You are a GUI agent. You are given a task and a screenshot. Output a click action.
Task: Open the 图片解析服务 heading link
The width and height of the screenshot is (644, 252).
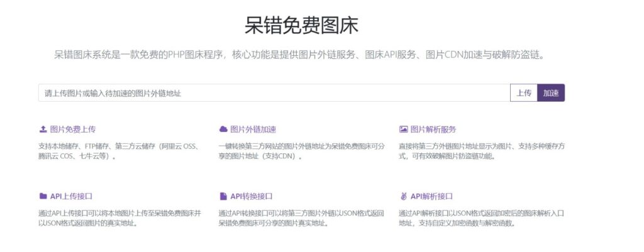click(x=433, y=129)
